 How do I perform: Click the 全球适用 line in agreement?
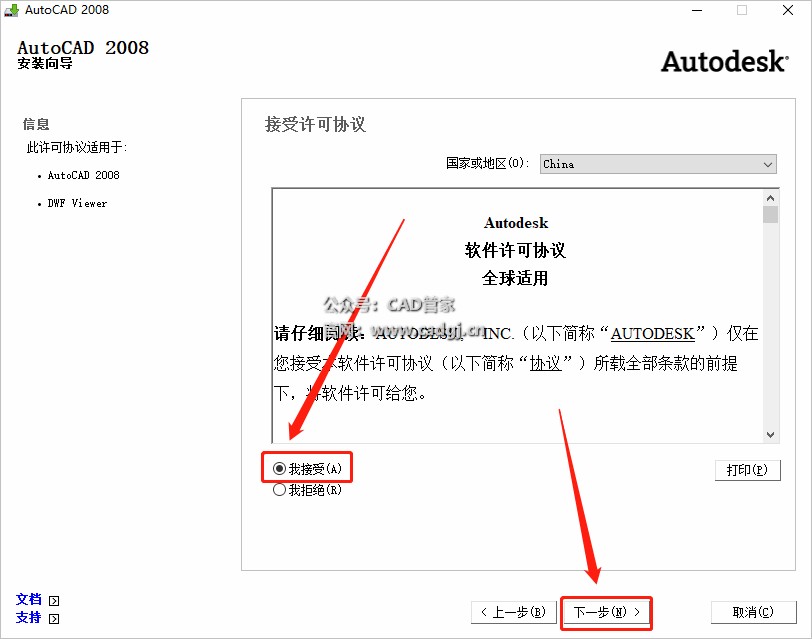point(515,278)
